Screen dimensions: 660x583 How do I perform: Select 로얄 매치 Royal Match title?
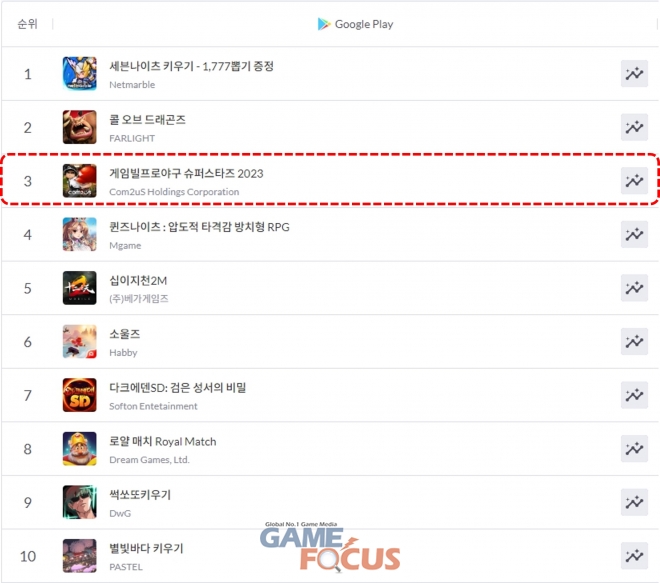(162, 441)
